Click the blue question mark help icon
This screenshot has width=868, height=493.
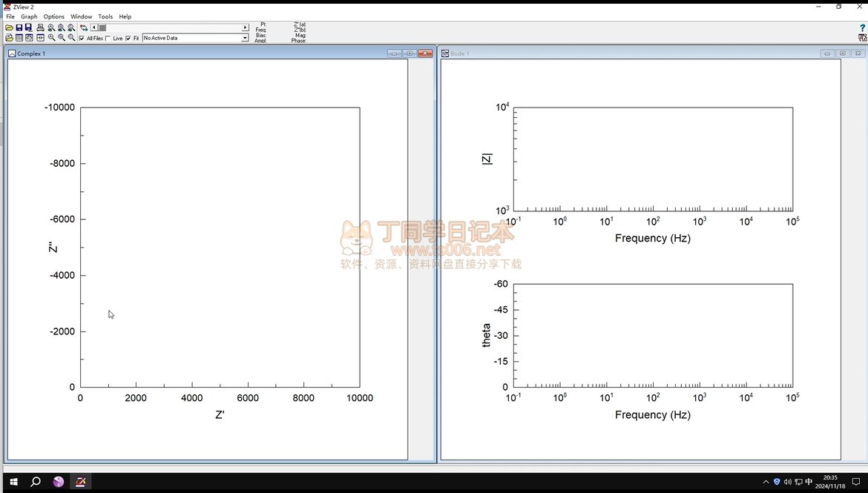[862, 27]
